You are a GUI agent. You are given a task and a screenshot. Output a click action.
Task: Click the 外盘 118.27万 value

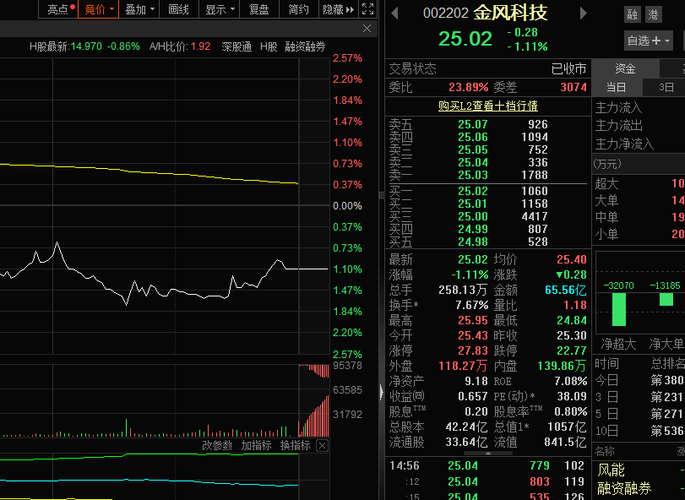464,366
